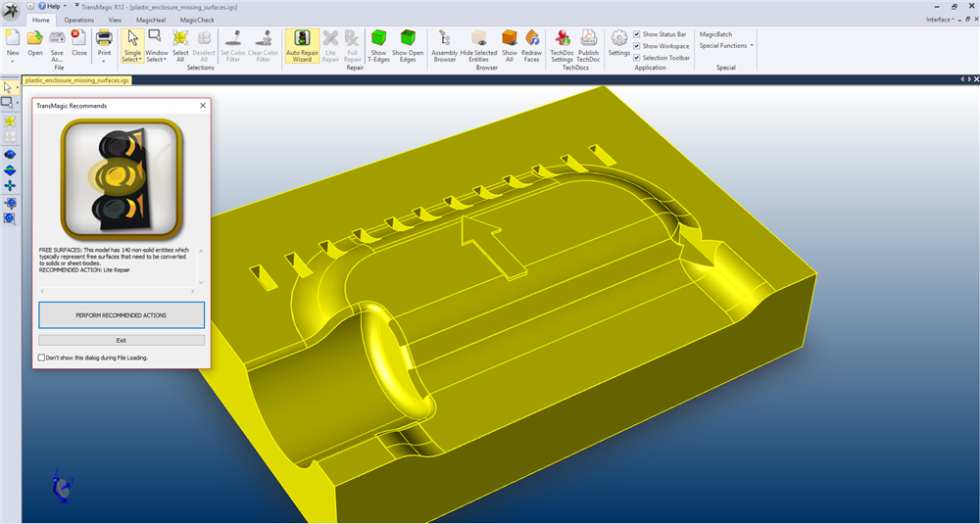Open the Assembly Browser
This screenshot has width=980, height=524.
click(445, 45)
